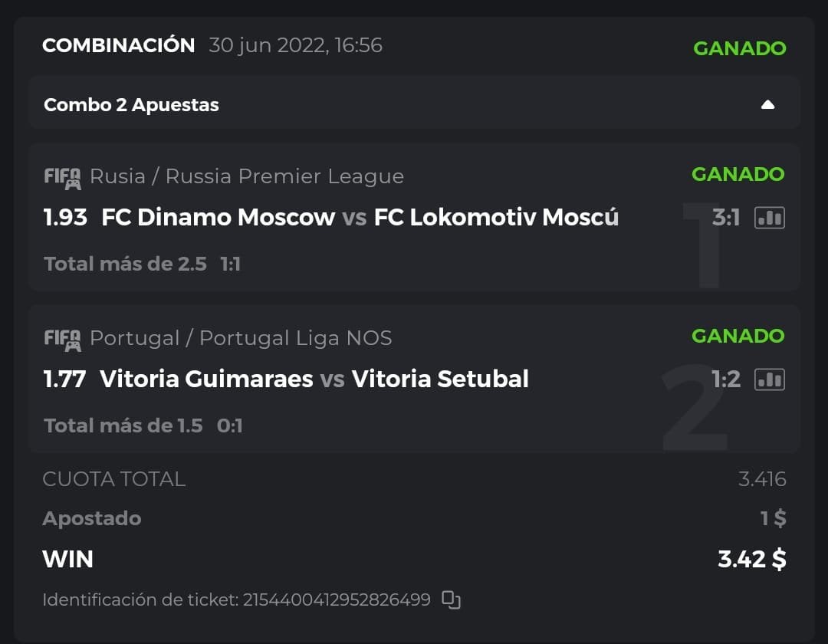Select Vitoria Setubal team name
This screenshot has width=828, height=644.
point(440,379)
